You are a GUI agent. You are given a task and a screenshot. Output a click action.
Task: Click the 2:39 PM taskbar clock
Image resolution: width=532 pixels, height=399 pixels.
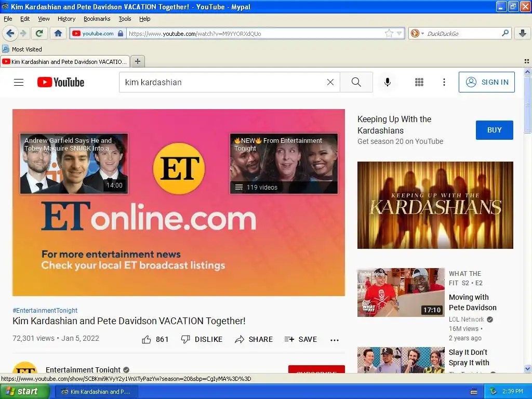coord(513,392)
